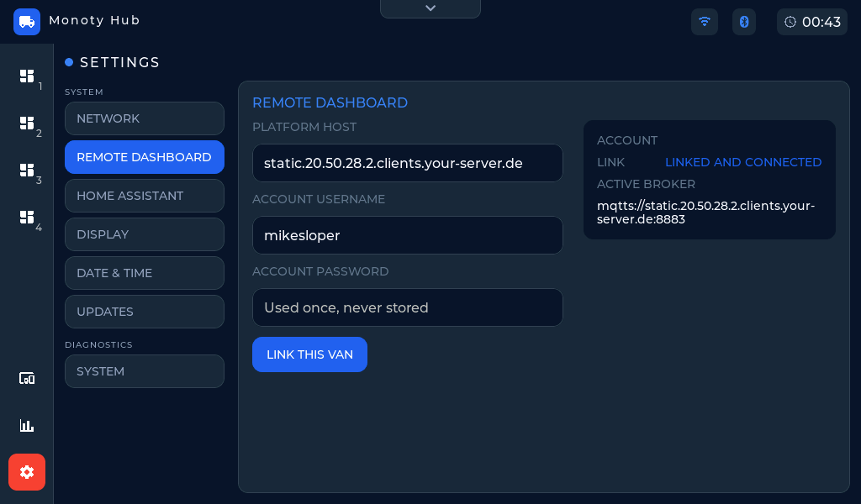
Task: Open the devices icon in sidebar
Action: (x=27, y=378)
